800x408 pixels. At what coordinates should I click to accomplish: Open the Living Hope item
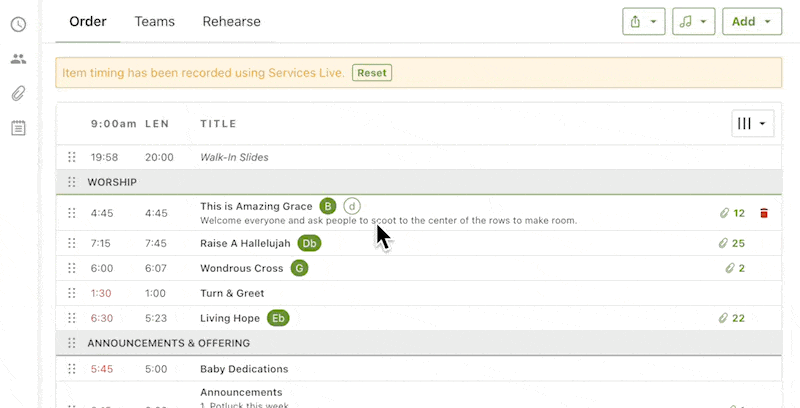tap(230, 318)
